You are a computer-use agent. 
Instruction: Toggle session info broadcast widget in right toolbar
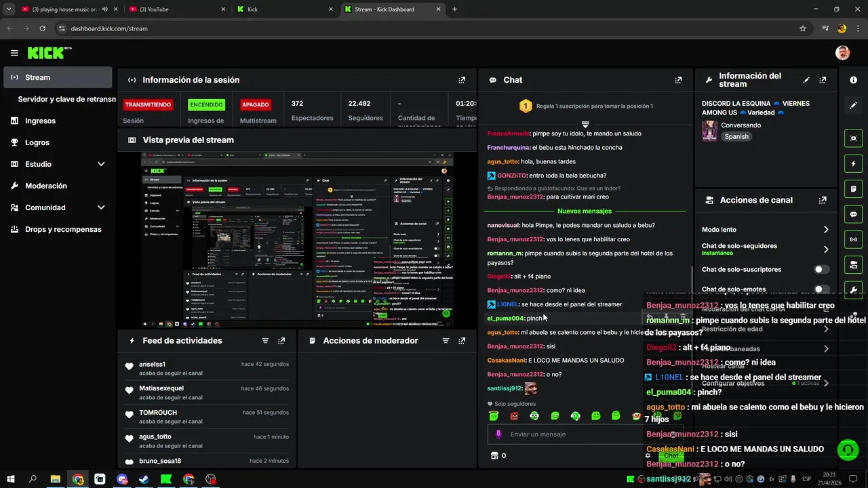coord(853,239)
